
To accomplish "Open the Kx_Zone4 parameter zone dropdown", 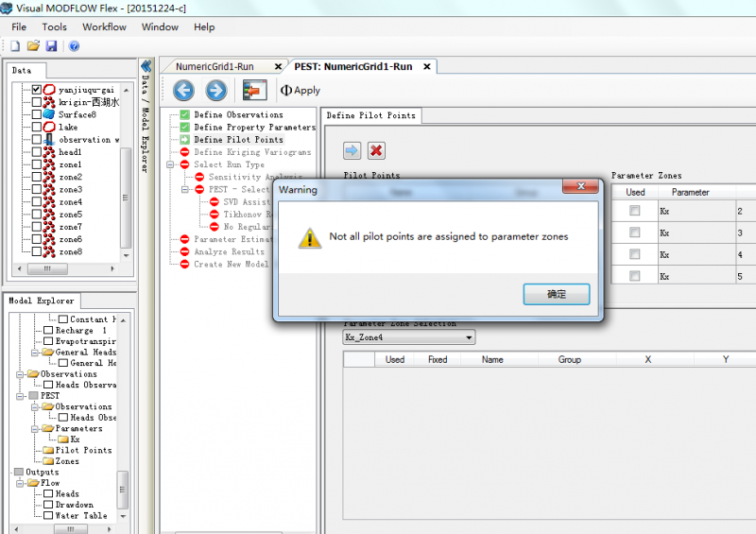I will point(409,337).
